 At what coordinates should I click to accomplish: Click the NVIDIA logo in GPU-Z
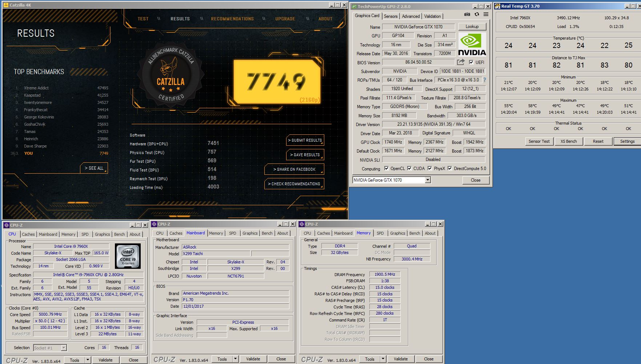472,44
